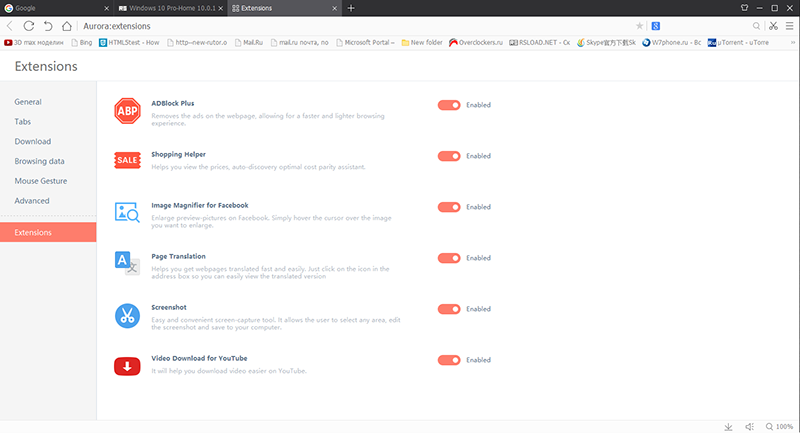Open the RSLOAD.NET bookmark
This screenshot has height=433, width=800.
pos(540,43)
